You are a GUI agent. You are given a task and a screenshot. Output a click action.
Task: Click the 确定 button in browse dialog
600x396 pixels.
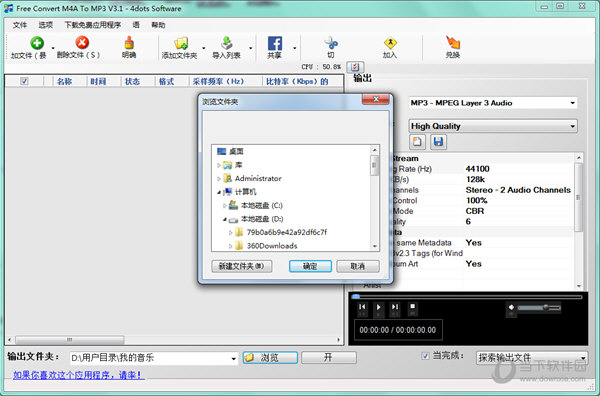[310, 266]
